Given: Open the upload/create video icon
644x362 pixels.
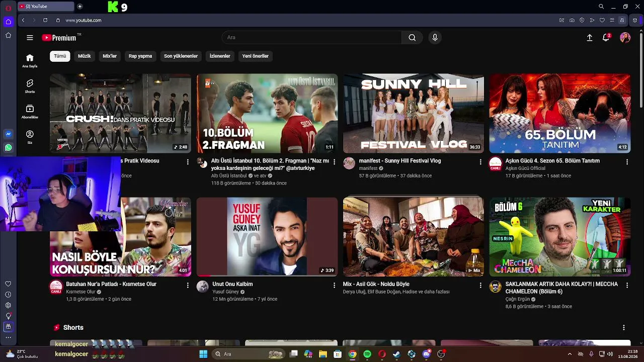Looking at the screenshot, I should (590, 38).
